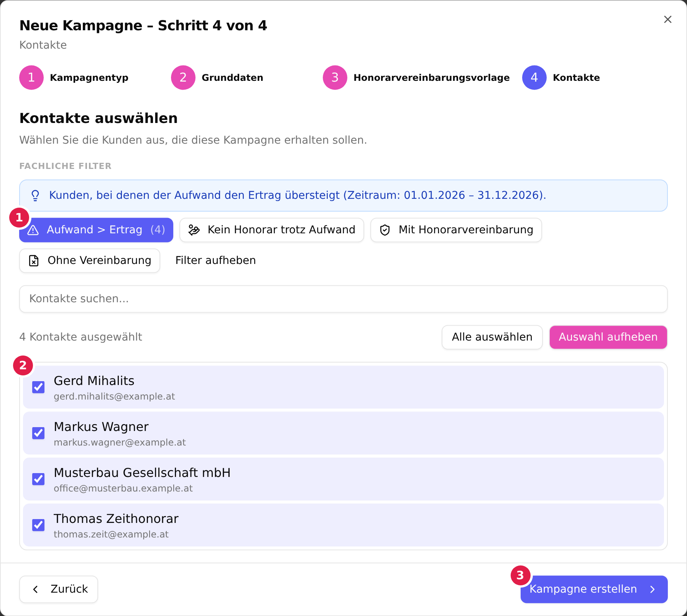Uncheck Musterbau Gesellschaft mbH checkbox
687x616 pixels.
[x=38, y=479]
